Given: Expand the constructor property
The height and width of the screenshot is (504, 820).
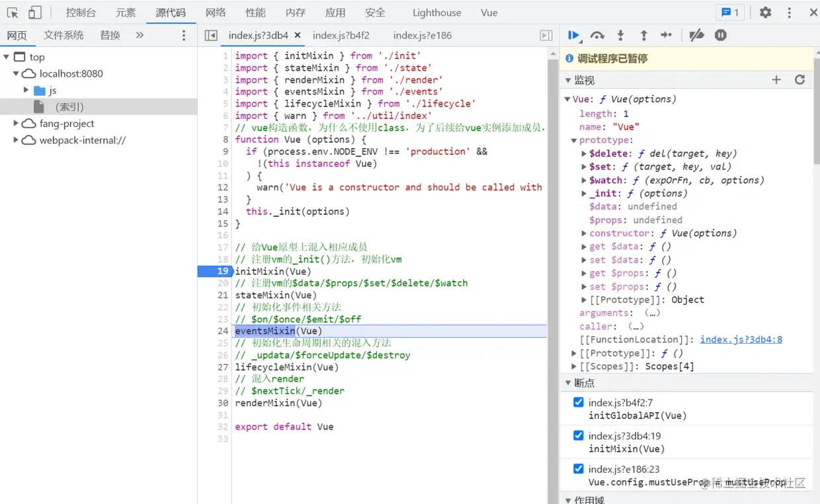Looking at the screenshot, I should (584, 233).
